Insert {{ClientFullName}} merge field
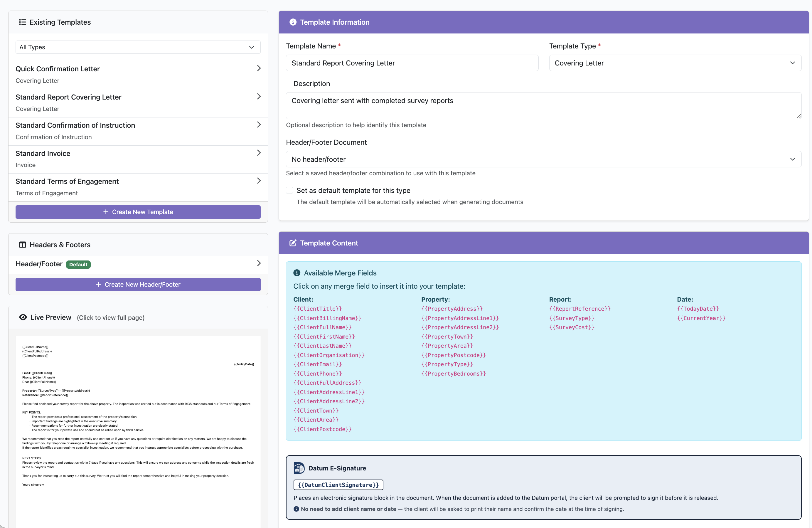This screenshot has width=812, height=528. click(x=322, y=327)
